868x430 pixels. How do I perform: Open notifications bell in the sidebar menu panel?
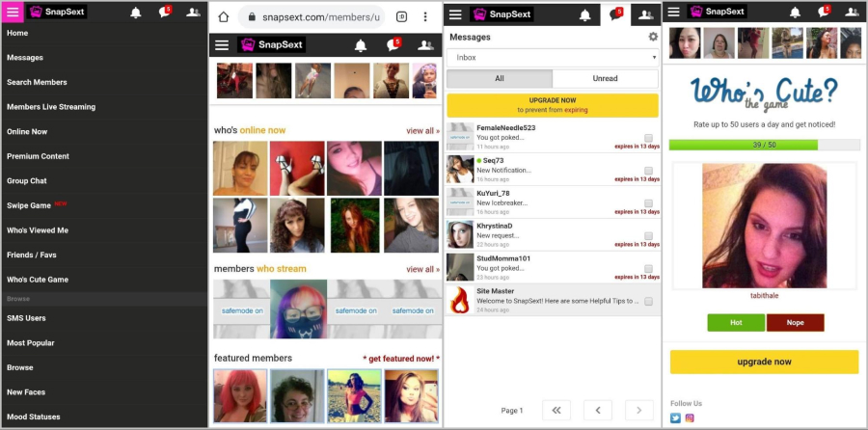(136, 13)
